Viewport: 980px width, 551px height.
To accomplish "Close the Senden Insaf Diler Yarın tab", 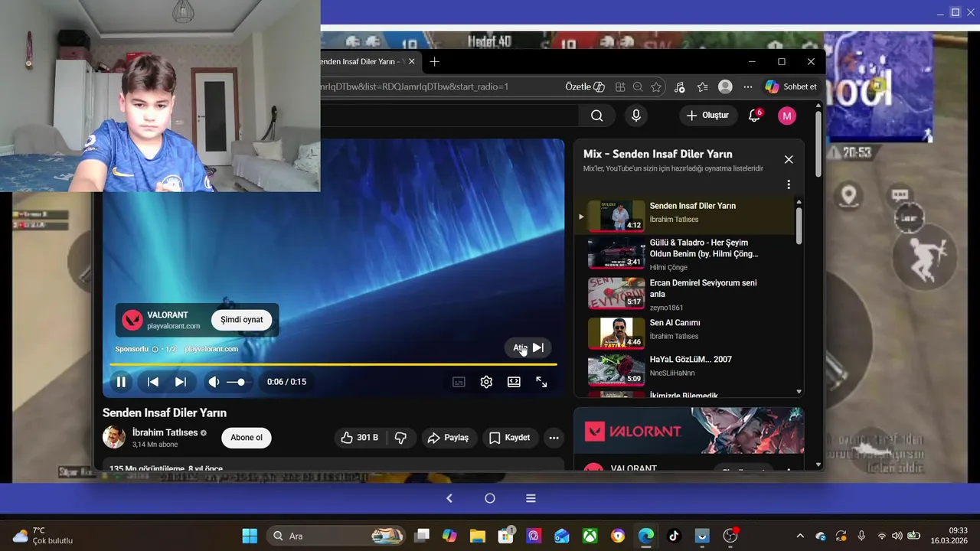I will click(x=412, y=61).
